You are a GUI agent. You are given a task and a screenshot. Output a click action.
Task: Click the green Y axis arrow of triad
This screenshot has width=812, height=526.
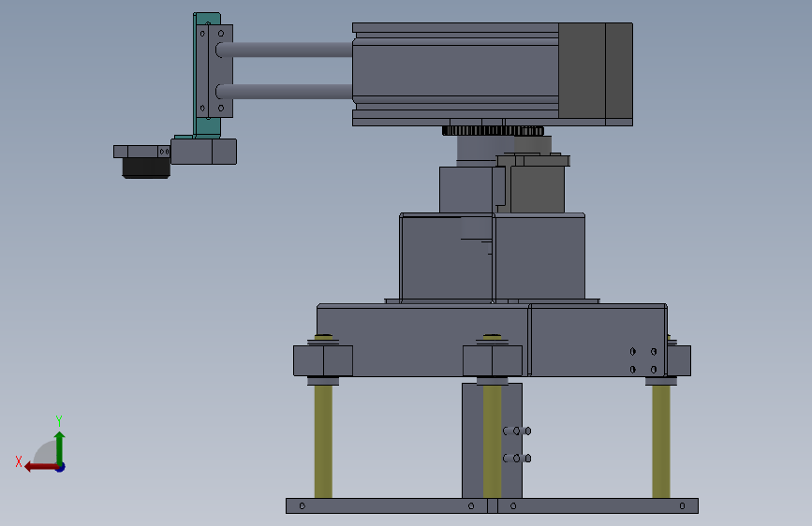coord(60,447)
